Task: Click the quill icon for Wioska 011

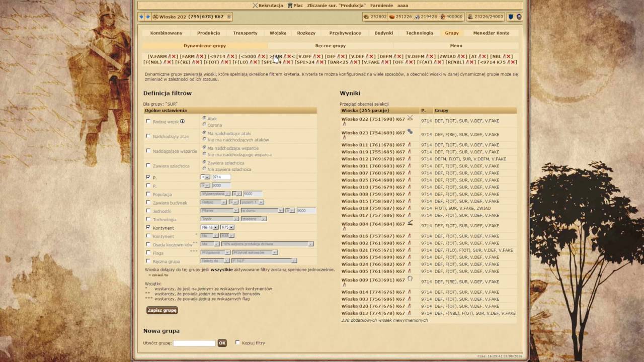Action: coord(409,145)
